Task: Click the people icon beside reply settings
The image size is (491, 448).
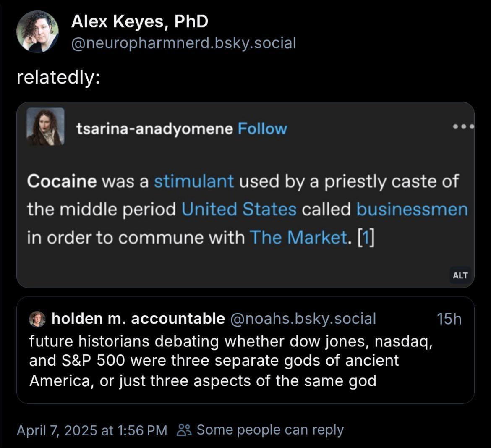Action: [x=184, y=430]
